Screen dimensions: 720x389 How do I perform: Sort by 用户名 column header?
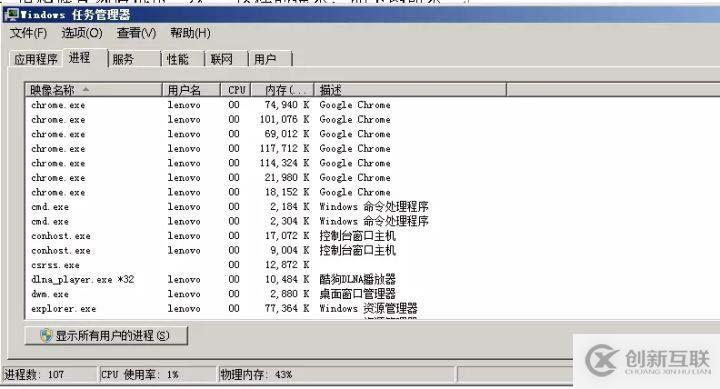[x=191, y=90]
